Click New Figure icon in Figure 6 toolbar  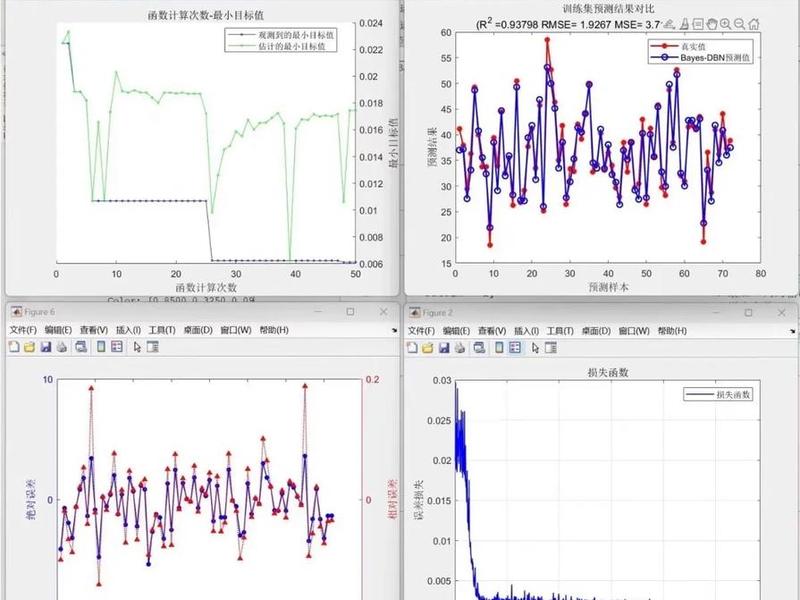pyautogui.click(x=14, y=347)
